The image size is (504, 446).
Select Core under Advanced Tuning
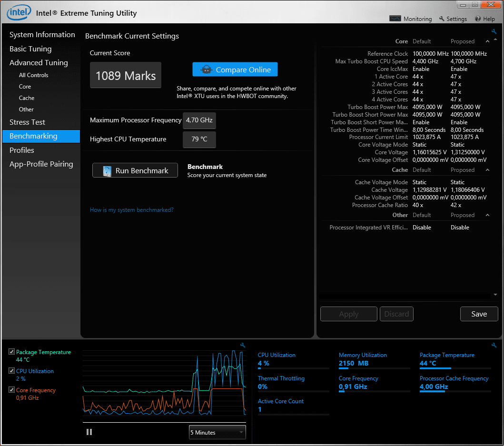pyautogui.click(x=25, y=87)
